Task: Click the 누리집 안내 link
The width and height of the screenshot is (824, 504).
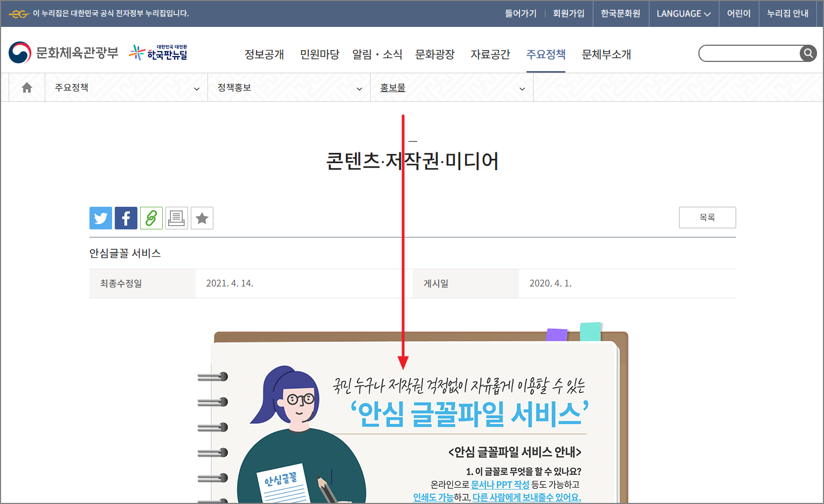Action: click(x=788, y=13)
